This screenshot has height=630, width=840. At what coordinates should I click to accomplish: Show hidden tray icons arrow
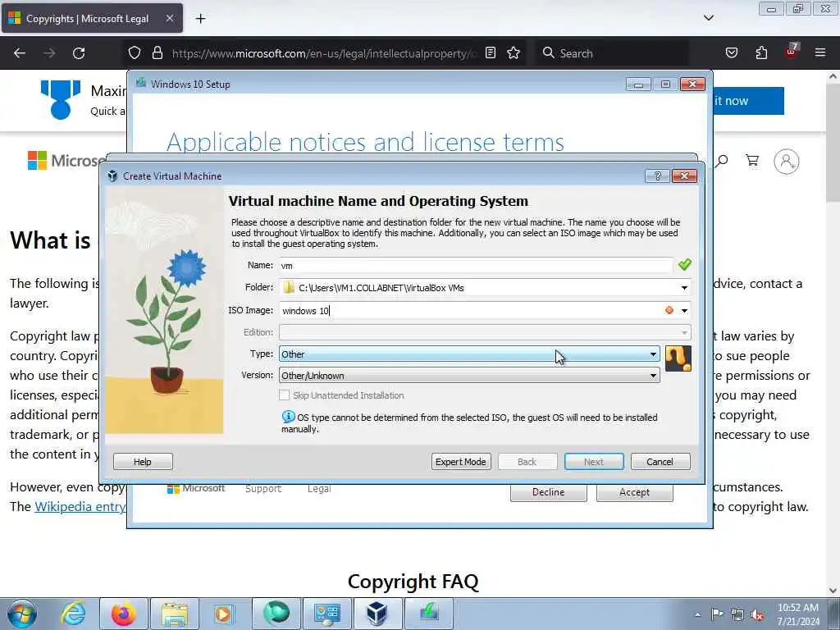click(697, 614)
